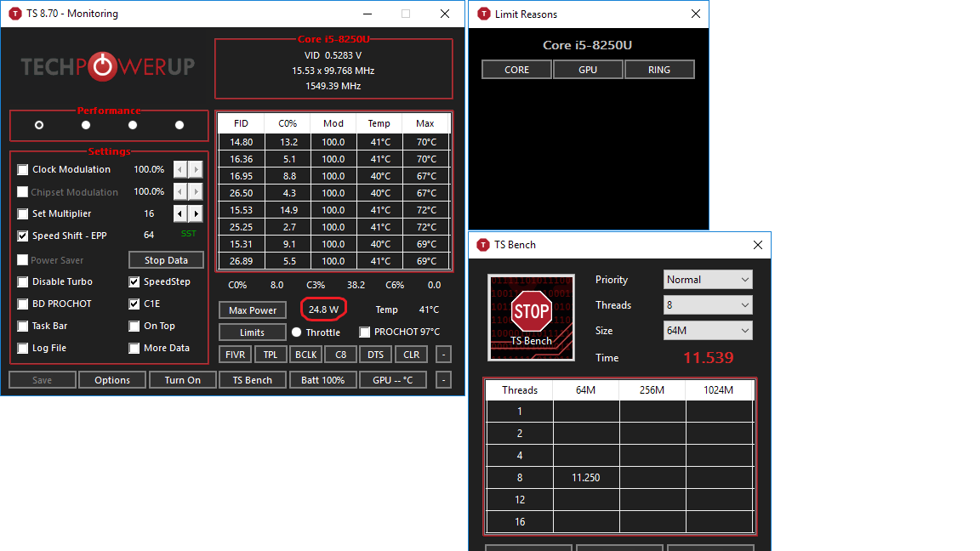Click ThrottleStop icon in Limit Reasons title bar
The image size is (980, 551).
[x=484, y=14]
